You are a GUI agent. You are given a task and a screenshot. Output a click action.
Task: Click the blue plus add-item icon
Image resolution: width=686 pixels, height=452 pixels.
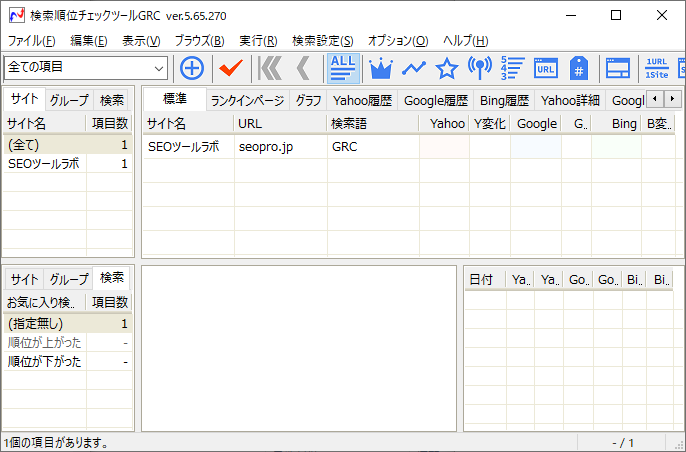tap(192, 69)
